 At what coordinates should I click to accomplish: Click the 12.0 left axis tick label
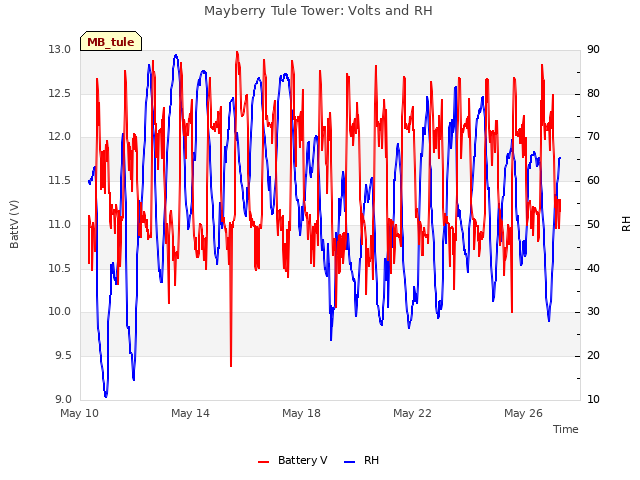point(60,137)
